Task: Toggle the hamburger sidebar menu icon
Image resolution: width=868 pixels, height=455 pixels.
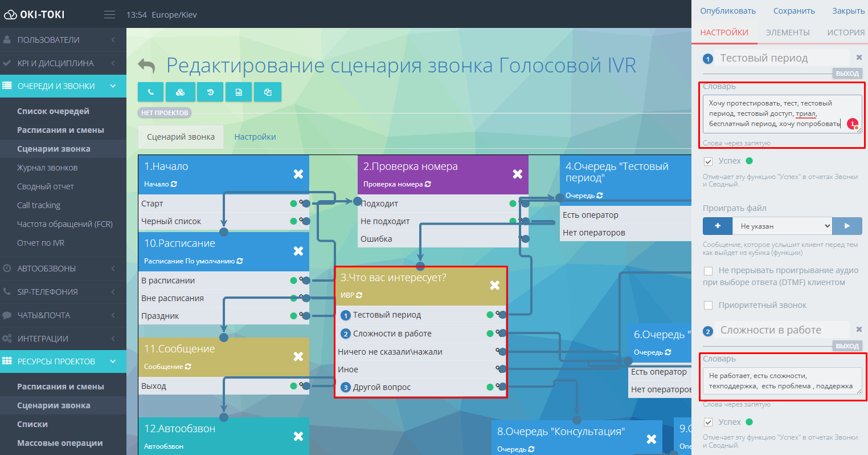Action: point(109,15)
